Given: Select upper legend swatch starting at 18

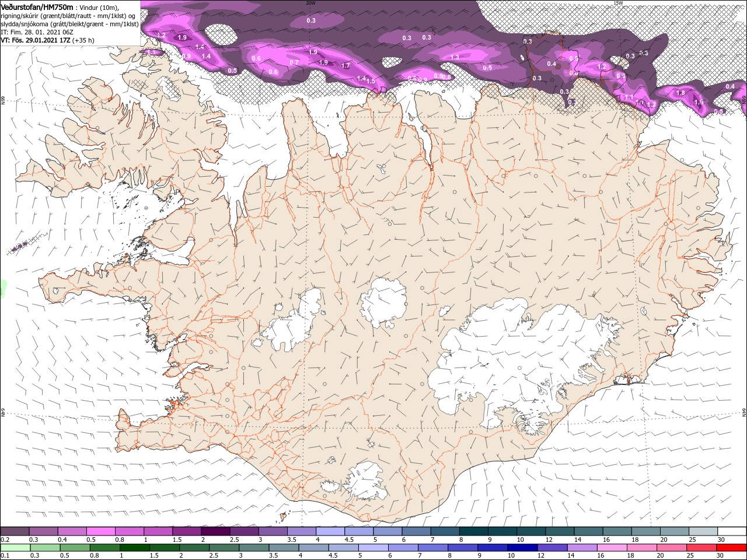Looking at the screenshot, I should click(x=647, y=531).
